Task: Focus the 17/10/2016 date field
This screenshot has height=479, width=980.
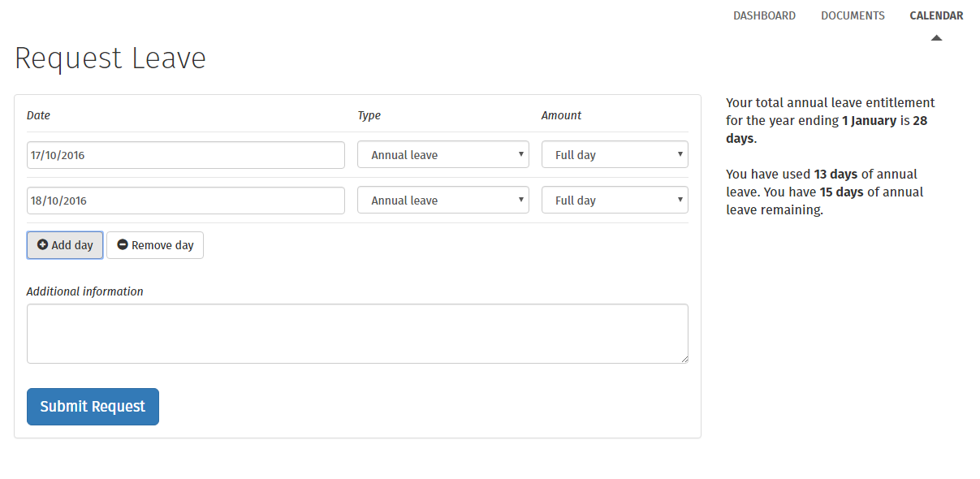Action: click(x=185, y=155)
